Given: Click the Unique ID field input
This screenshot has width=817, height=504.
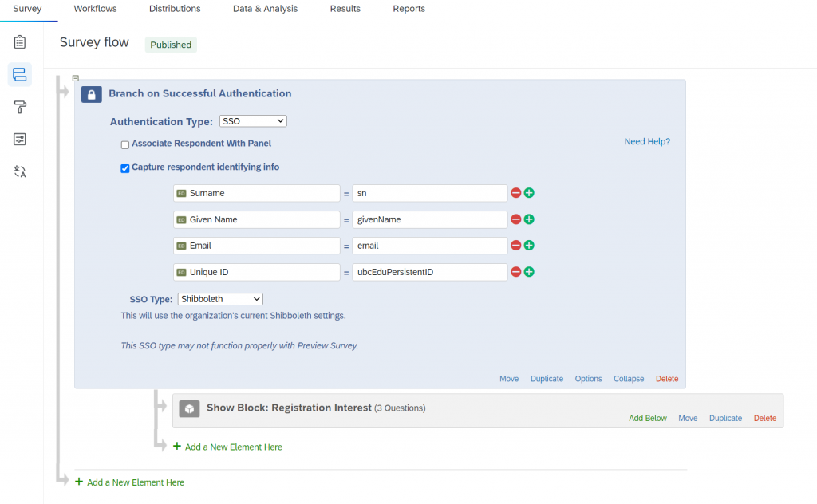Looking at the screenshot, I should 257,272.
